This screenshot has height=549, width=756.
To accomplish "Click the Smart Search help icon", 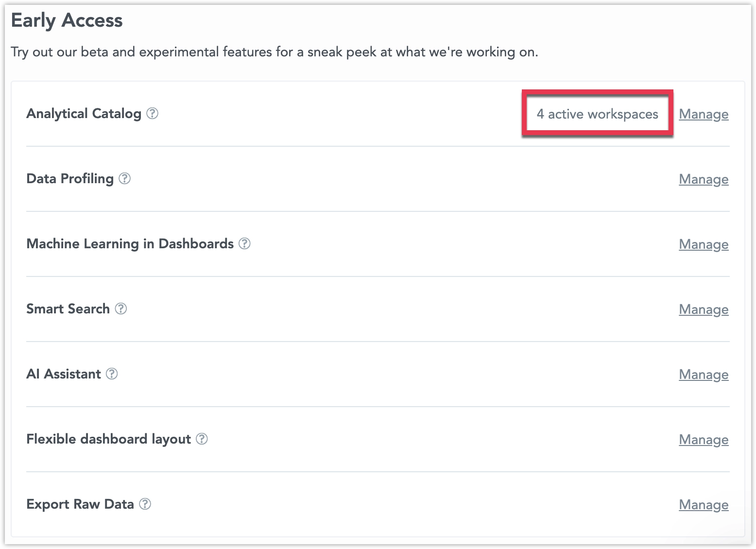I will click(x=121, y=309).
